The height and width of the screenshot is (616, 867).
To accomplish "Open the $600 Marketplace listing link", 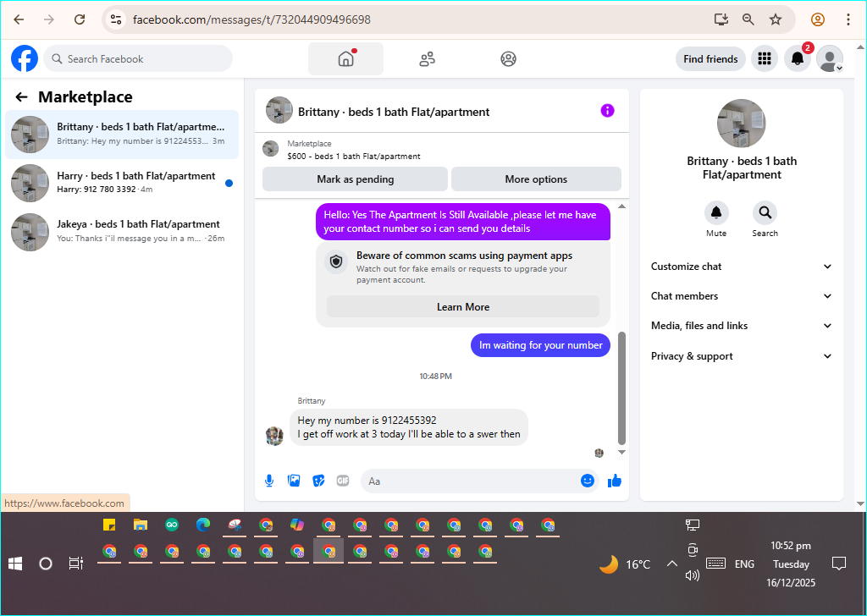I will pos(354,156).
